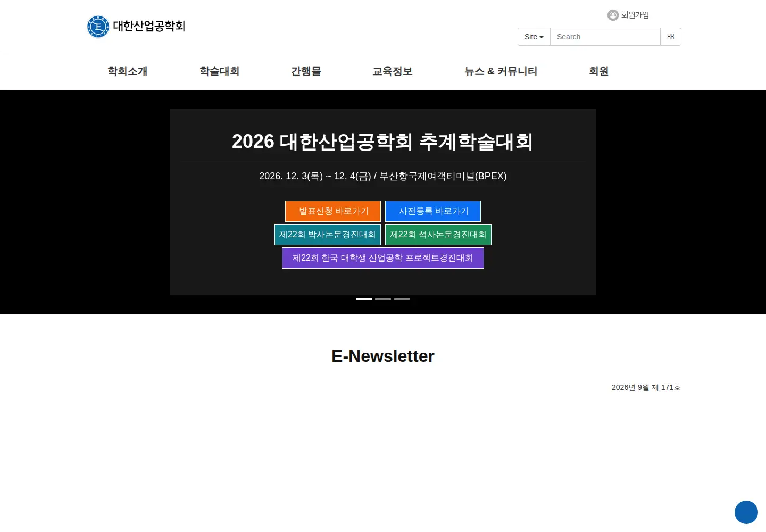Open the 학술대회 menu

(x=220, y=71)
